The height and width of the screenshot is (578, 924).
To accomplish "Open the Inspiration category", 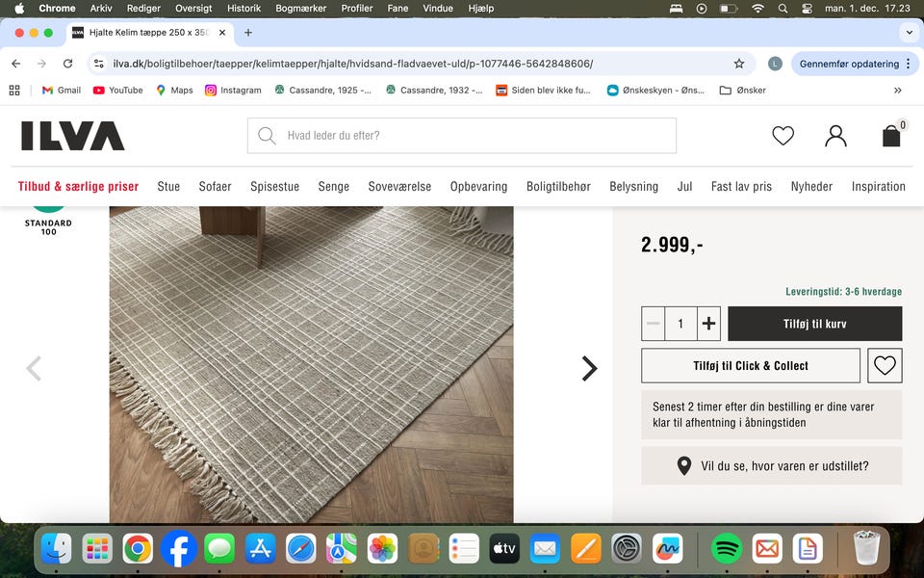I will coord(878,186).
